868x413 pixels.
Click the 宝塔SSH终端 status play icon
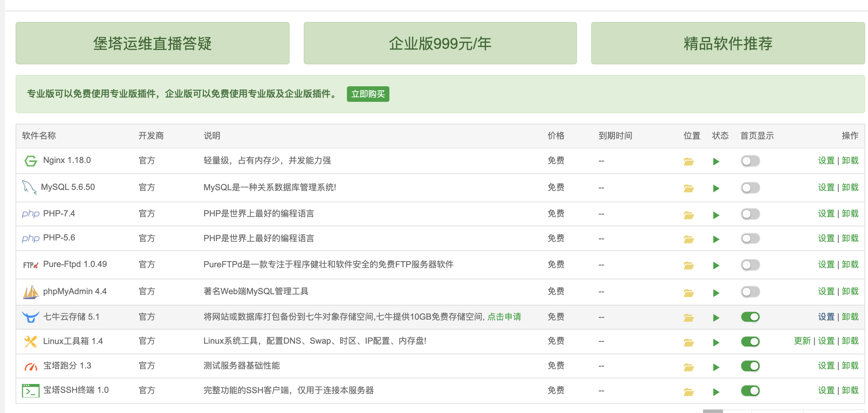click(x=716, y=392)
